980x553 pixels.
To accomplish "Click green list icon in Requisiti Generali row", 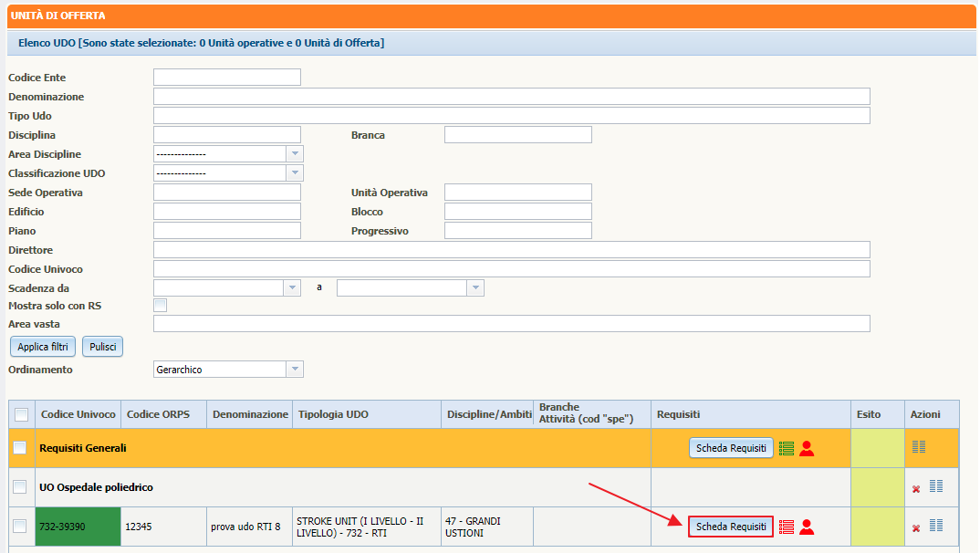I will point(787,449).
